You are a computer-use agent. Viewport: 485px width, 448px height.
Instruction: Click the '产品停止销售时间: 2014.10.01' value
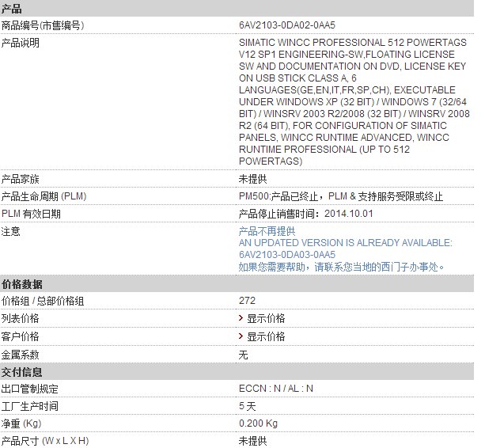pyautogui.click(x=306, y=214)
